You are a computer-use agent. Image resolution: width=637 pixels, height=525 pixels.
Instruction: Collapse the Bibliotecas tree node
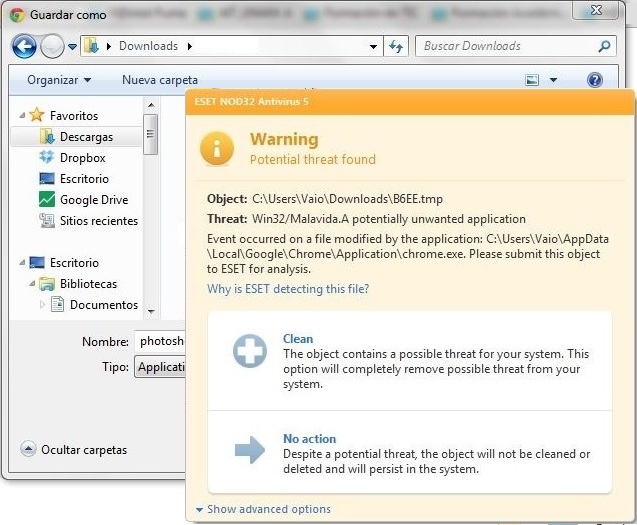point(32,284)
